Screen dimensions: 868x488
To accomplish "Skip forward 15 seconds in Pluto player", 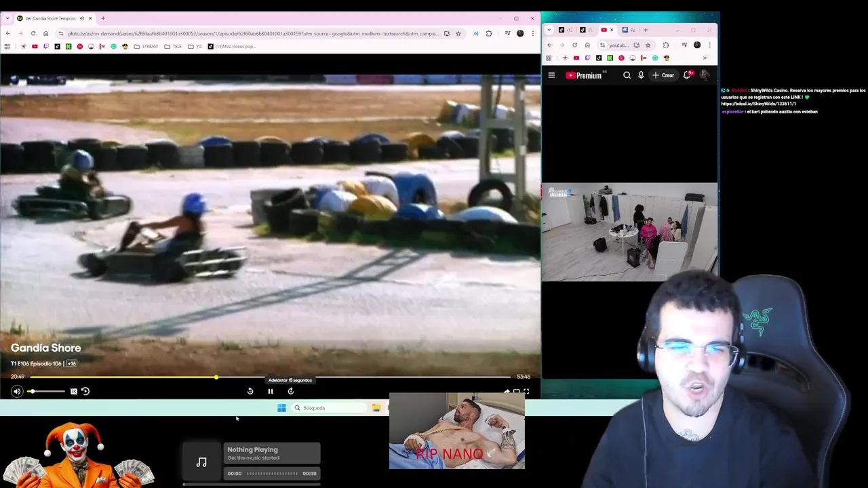I will pos(290,391).
